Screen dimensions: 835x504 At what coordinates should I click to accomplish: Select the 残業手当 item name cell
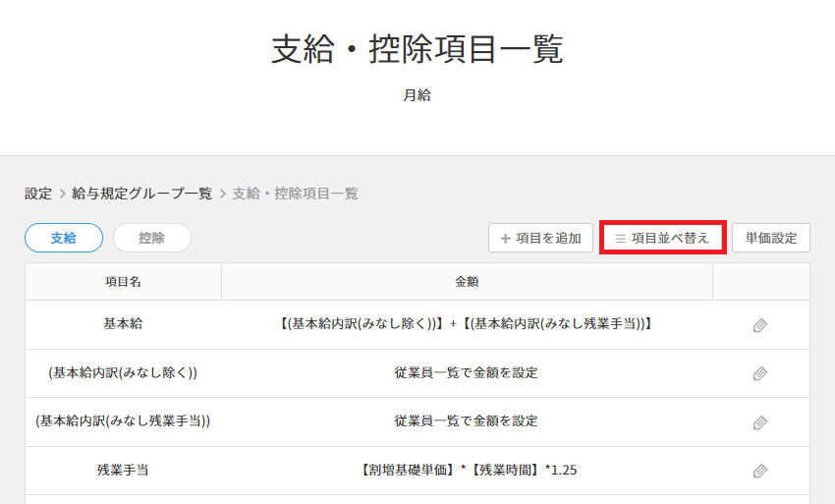point(123,471)
